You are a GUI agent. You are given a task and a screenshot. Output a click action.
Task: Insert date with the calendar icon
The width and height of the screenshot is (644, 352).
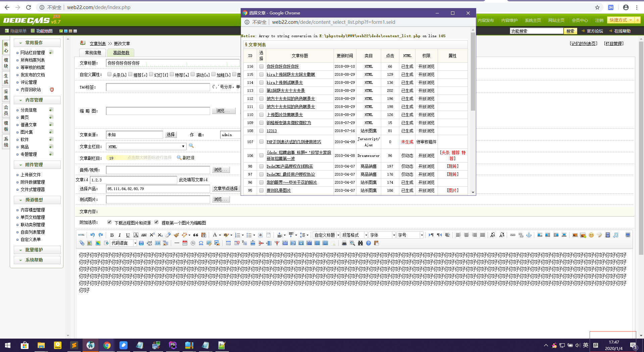185,243
